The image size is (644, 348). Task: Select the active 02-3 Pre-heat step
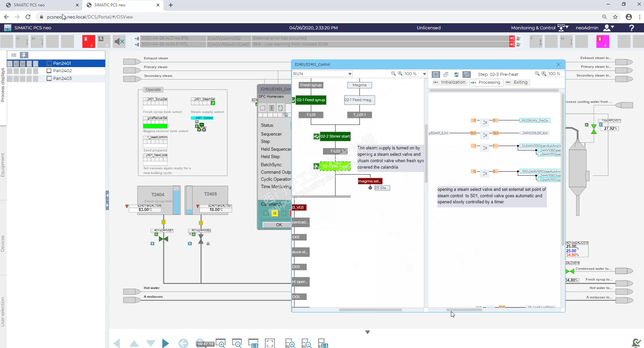[x=335, y=166]
